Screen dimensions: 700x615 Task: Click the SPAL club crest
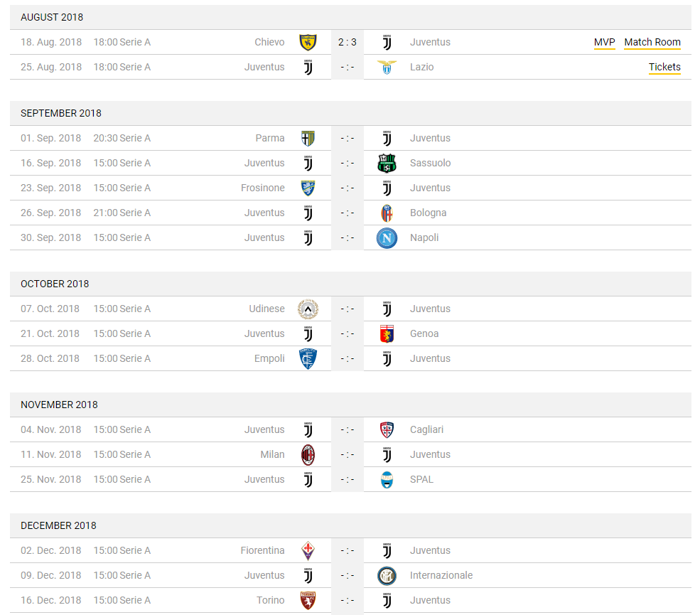pos(387,480)
